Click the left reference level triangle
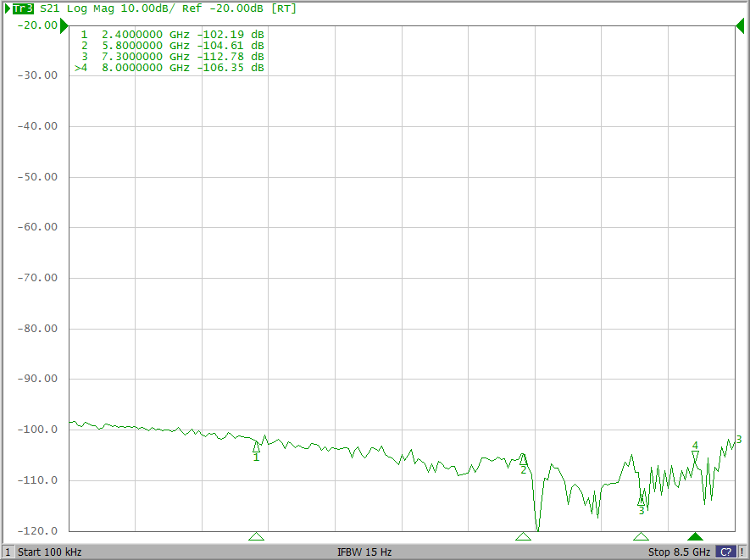Screen dimensions: 750x560 64,25
